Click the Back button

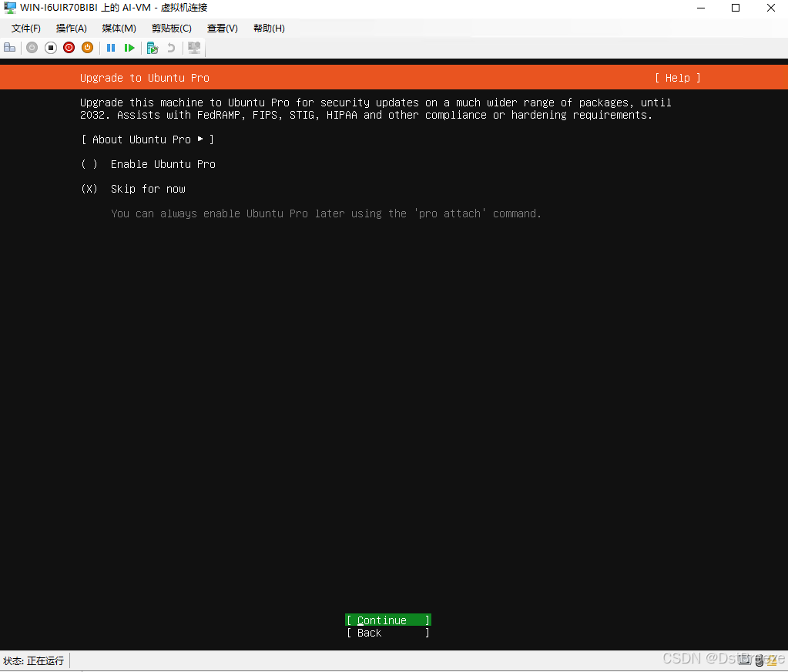pyautogui.click(x=388, y=633)
